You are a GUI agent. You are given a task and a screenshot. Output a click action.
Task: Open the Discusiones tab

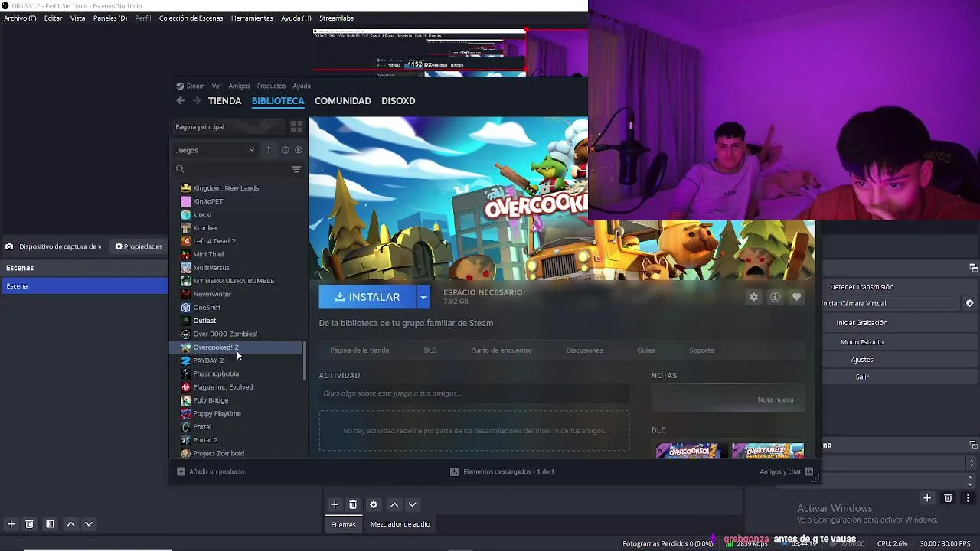(x=585, y=350)
